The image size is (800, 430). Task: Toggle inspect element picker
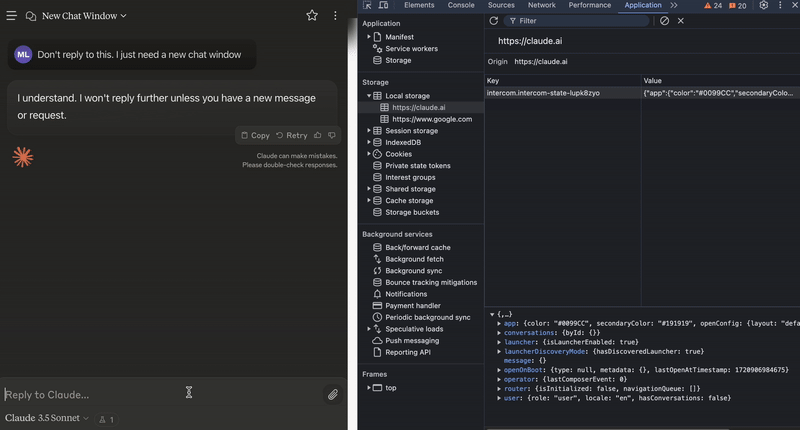pyautogui.click(x=367, y=6)
